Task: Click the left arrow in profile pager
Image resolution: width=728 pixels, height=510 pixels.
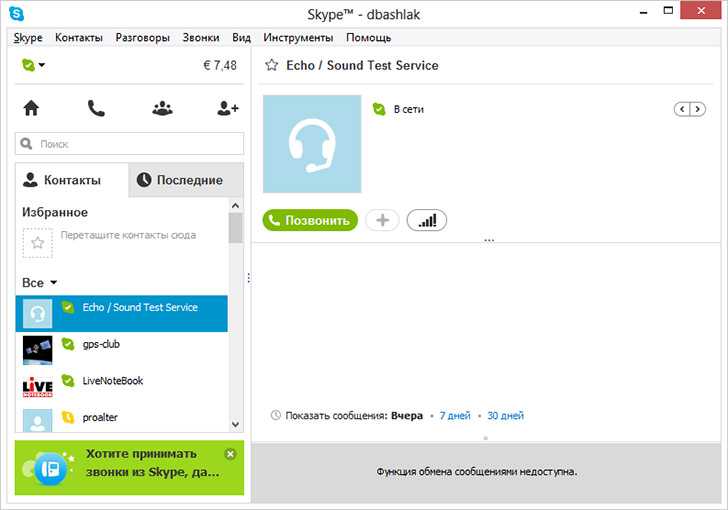Action: click(682, 109)
